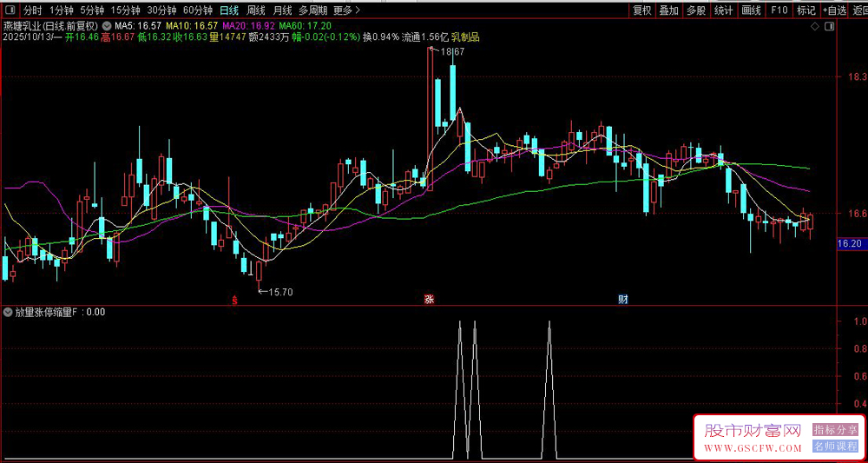Expand the 放量涨停缩量F indicator arrow
The width and height of the screenshot is (868, 463).
point(9,312)
